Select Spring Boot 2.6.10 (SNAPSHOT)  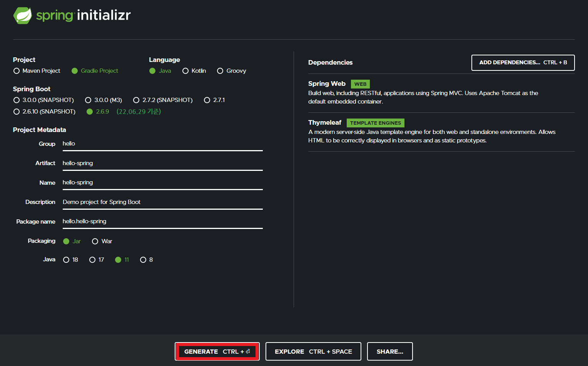[44, 112]
